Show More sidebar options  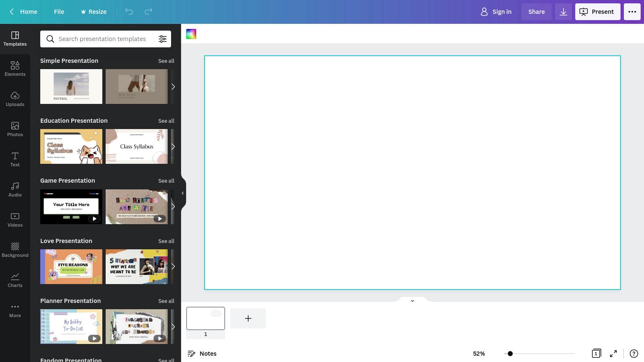(x=15, y=310)
